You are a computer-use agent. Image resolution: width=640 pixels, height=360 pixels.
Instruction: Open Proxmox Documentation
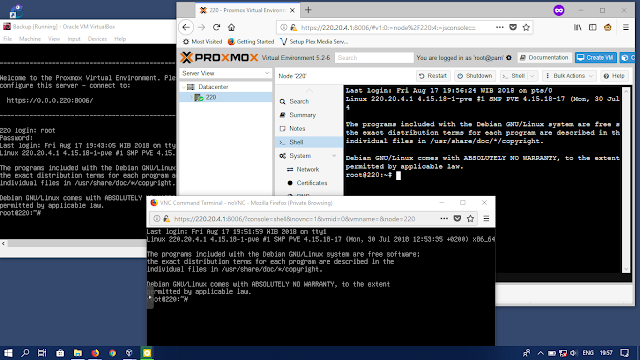[x=544, y=58]
